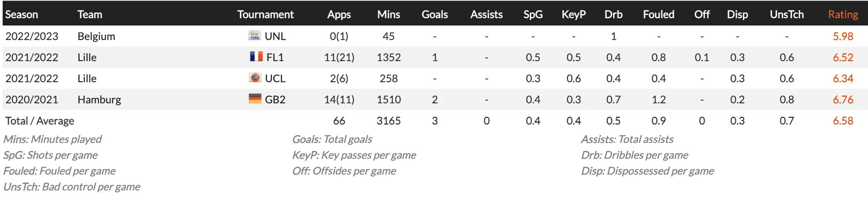Image resolution: width=868 pixels, height=197 pixels.
Task: Select the 6.76 rating value for Hamburg
Action: point(842,99)
